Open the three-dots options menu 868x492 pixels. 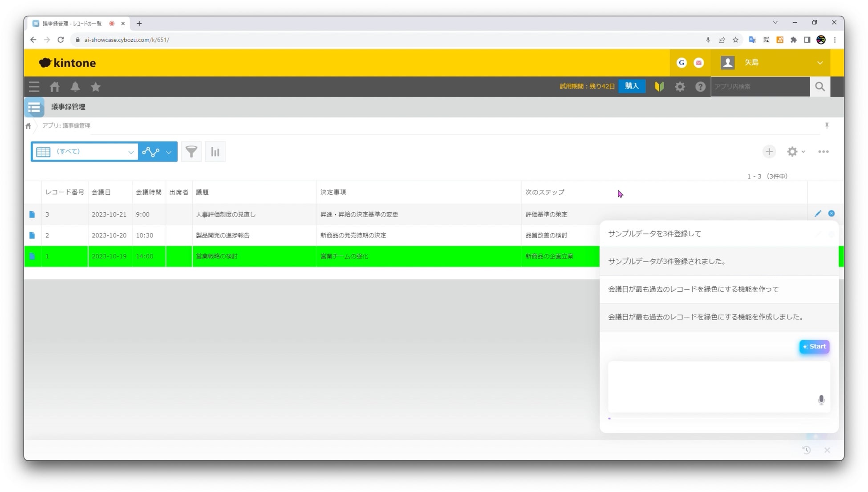(823, 152)
